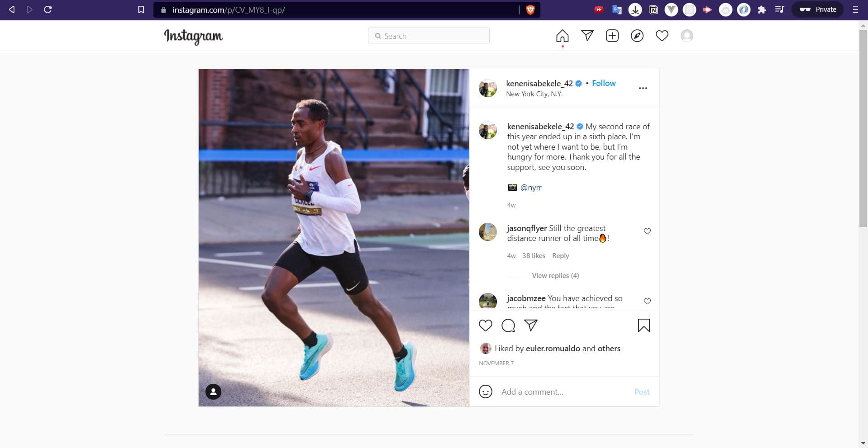
Task: Reply to jasonqflyer's comment
Action: 560,256
